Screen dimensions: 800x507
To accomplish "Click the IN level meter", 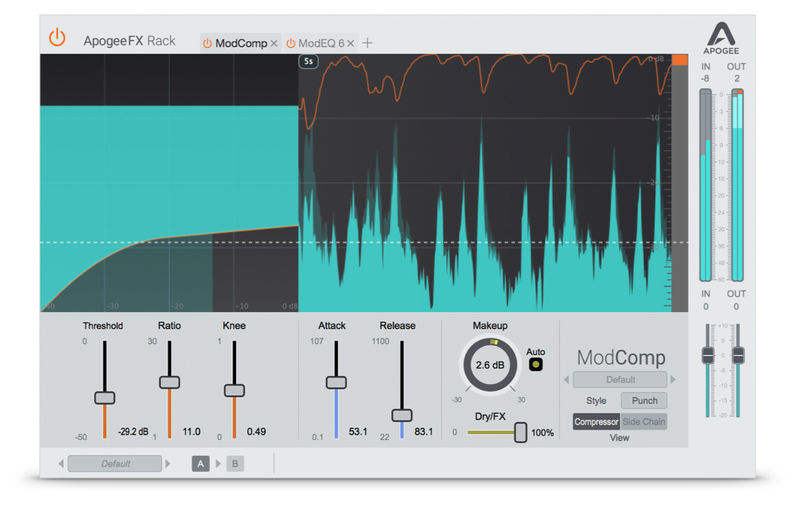I will point(706,185).
